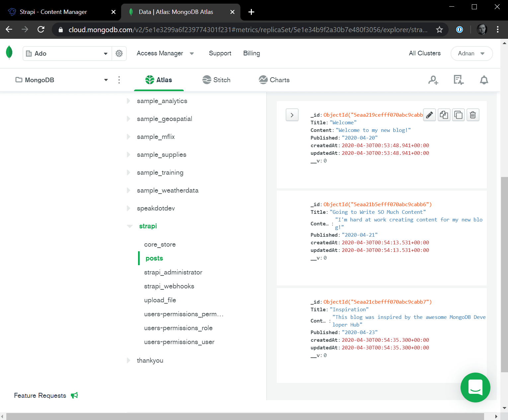Switch to the Charts tab

274,80
